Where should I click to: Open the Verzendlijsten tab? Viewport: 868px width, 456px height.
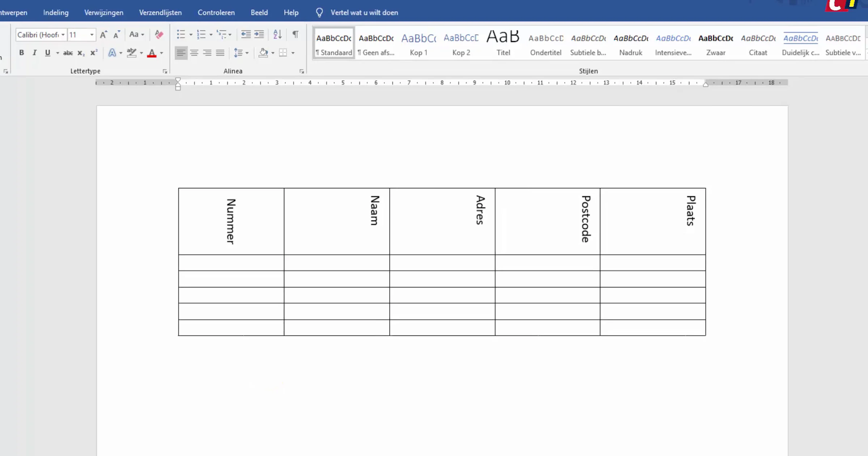point(160,12)
